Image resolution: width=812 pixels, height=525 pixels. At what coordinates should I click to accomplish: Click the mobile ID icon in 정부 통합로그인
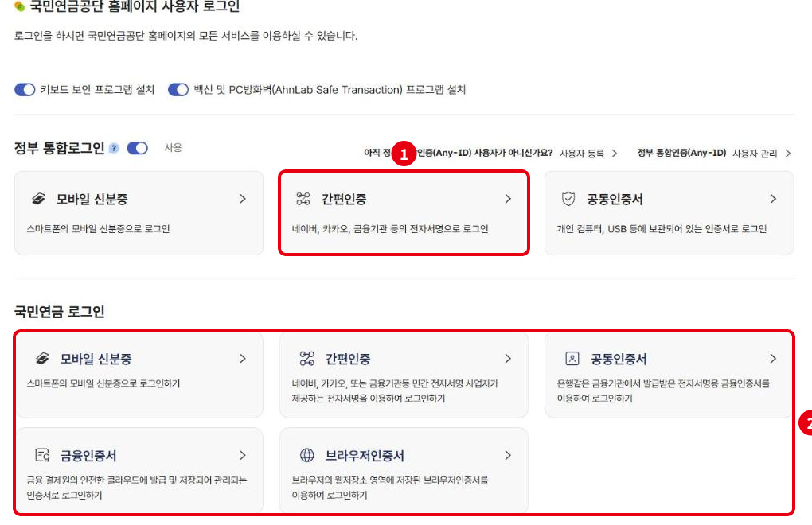pyautogui.click(x=38, y=199)
